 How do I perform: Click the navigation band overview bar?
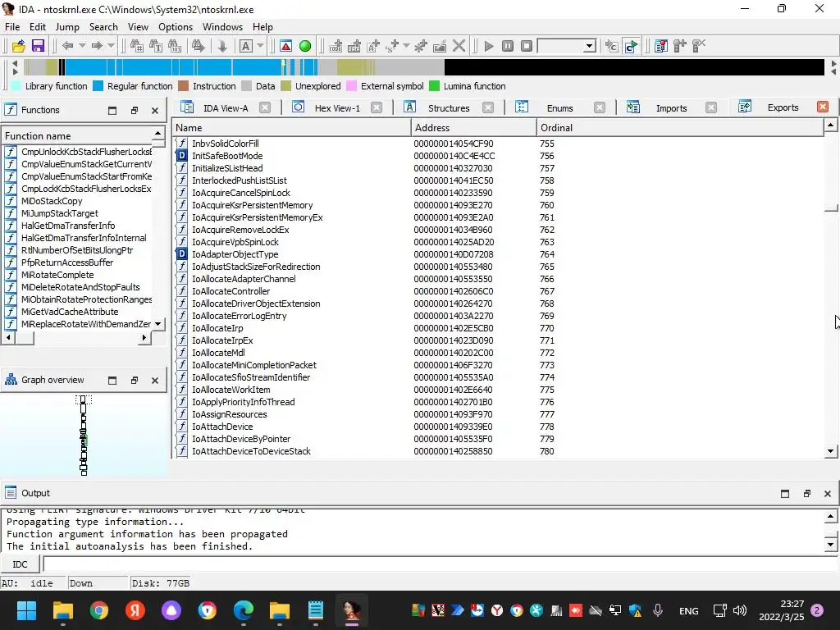tap(423, 67)
